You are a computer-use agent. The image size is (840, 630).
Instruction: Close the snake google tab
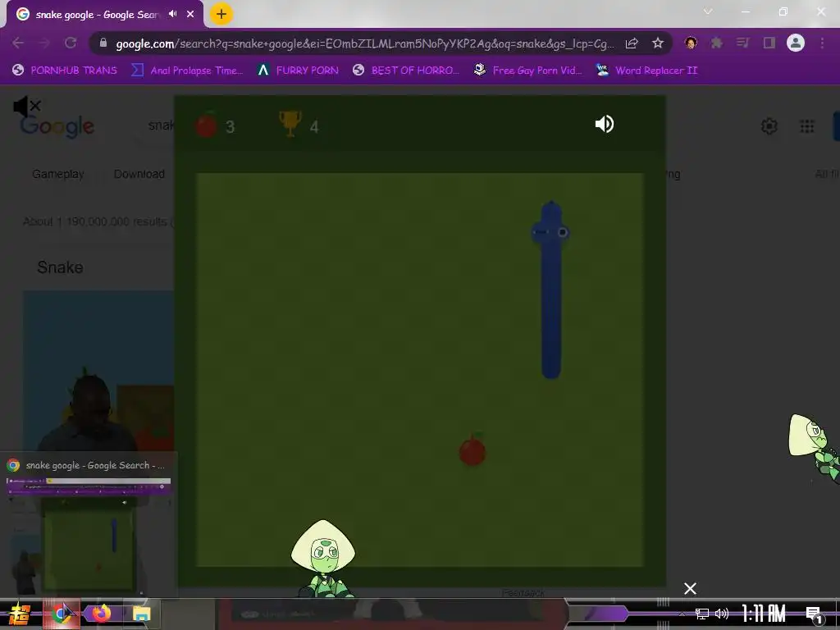pyautogui.click(x=190, y=15)
